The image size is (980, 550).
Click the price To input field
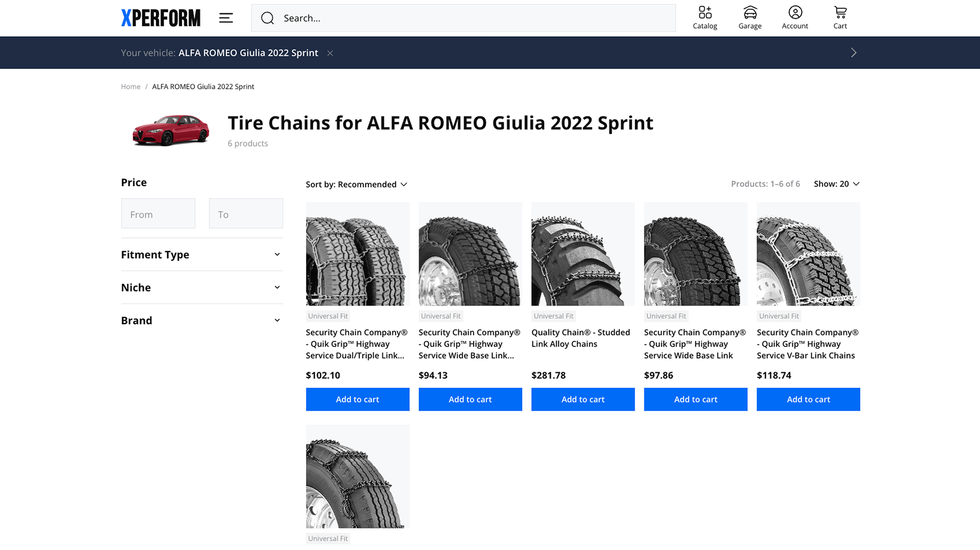pos(245,214)
